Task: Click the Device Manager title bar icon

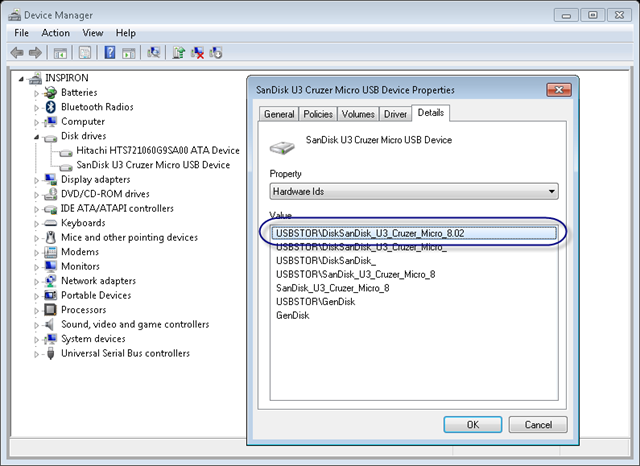Action: point(15,15)
